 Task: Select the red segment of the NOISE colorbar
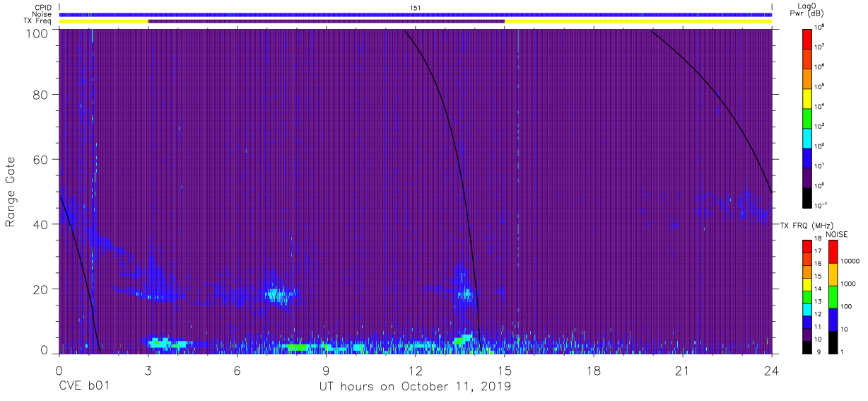coord(833,252)
